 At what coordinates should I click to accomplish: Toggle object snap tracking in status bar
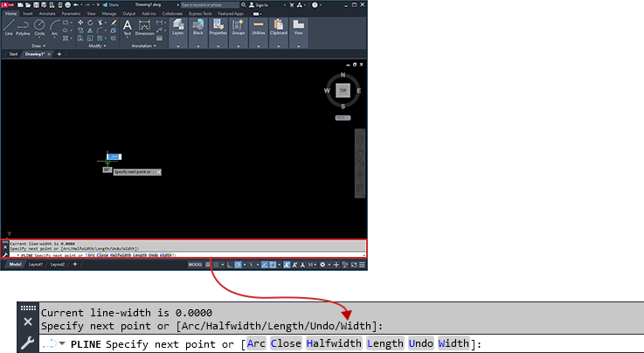coord(265,265)
